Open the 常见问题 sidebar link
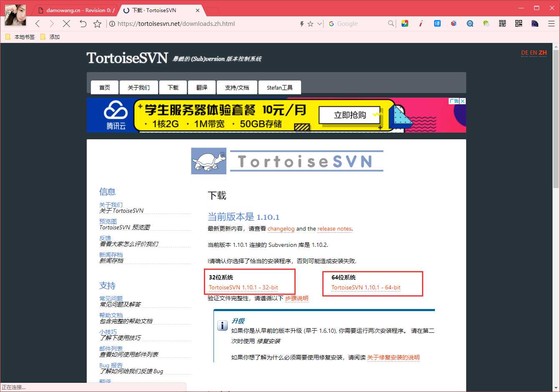560x392 pixels. (x=111, y=299)
